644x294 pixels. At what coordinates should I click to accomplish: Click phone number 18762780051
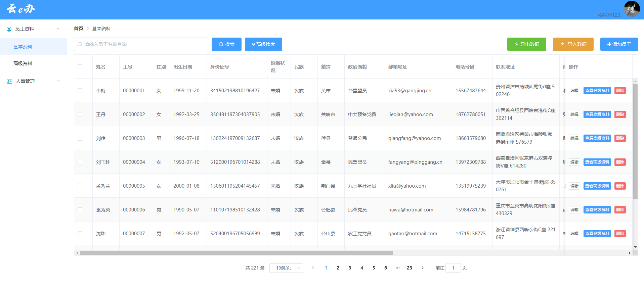click(471, 114)
